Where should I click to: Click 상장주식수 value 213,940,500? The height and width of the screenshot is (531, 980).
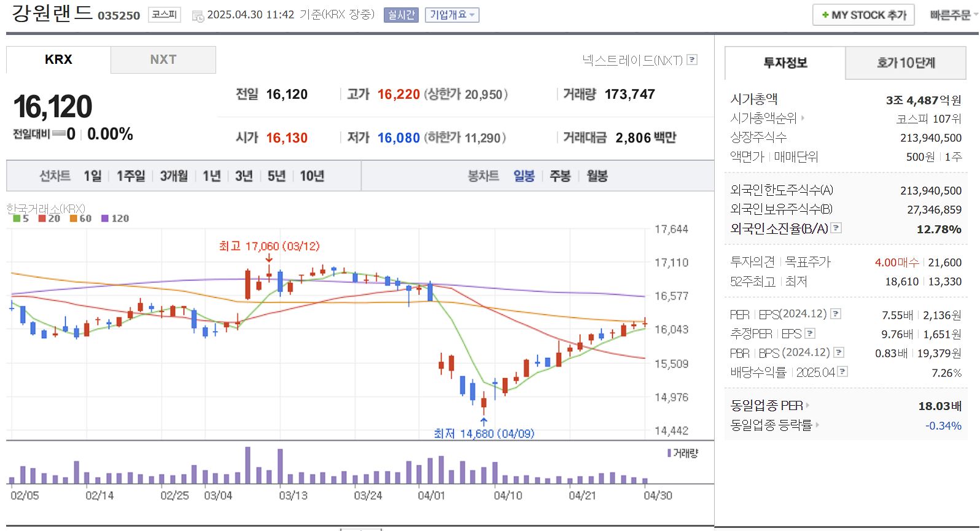tap(931, 138)
